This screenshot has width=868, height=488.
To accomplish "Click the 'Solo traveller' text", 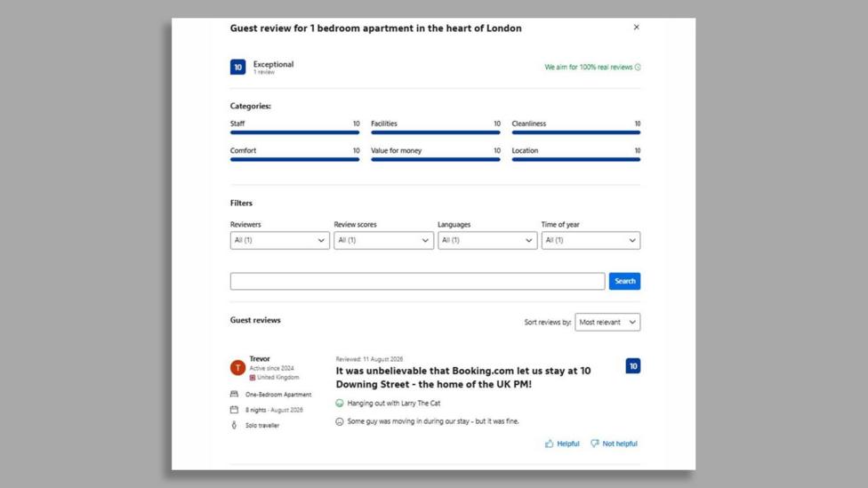I will pyautogui.click(x=262, y=426).
